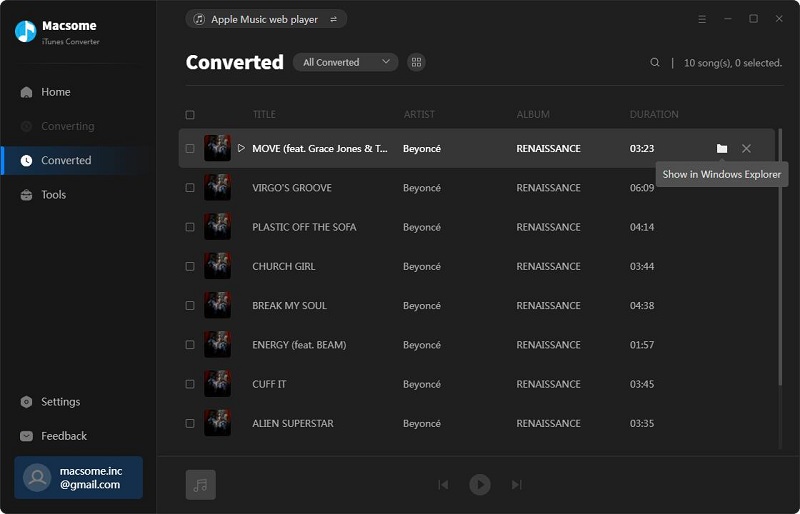
Task: Switch to grid view icon
Action: click(416, 62)
